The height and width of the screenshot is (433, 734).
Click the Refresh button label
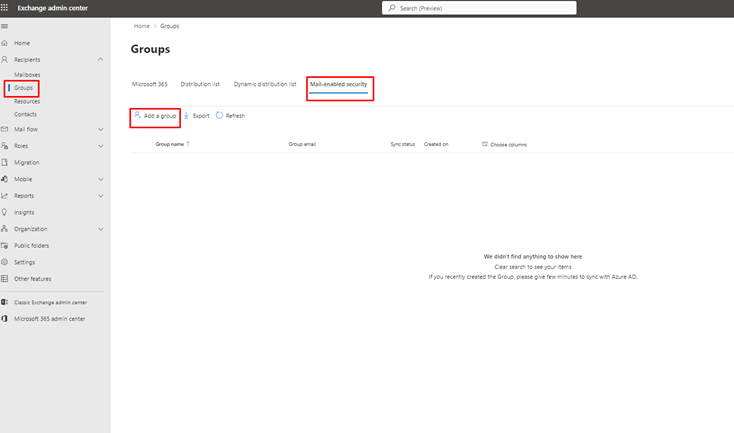[x=235, y=116]
